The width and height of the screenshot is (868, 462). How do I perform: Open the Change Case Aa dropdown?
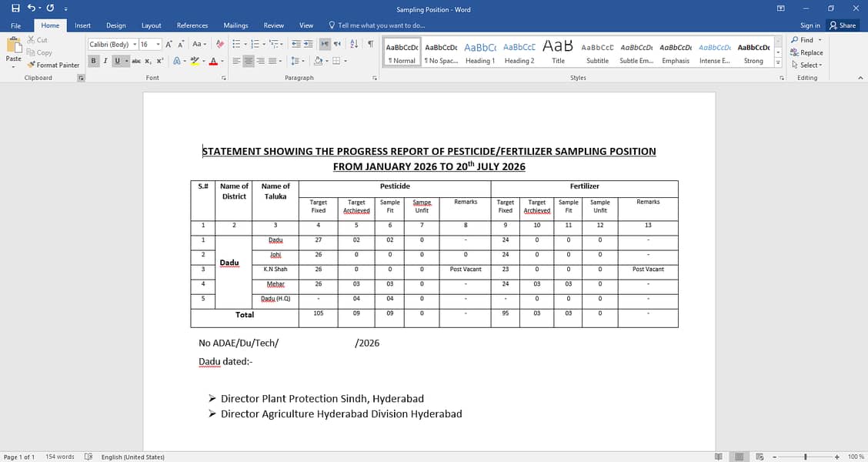click(199, 45)
